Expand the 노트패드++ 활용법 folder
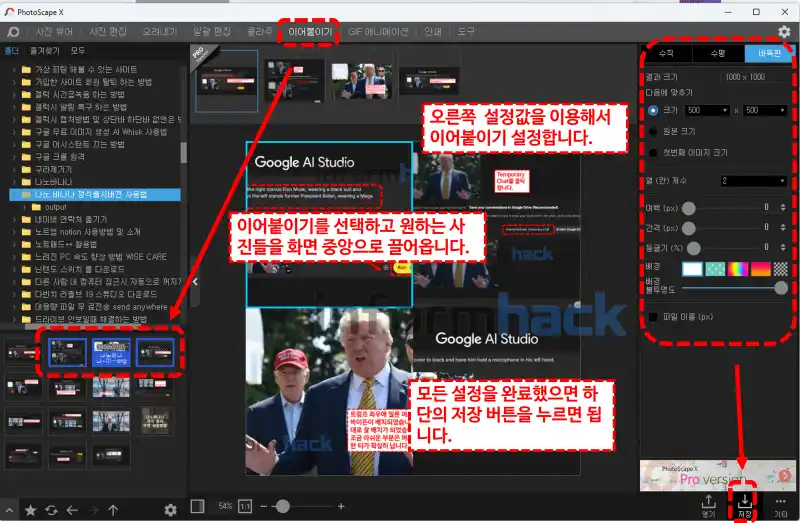Image resolution: width=800 pixels, height=523 pixels. [x=14, y=244]
